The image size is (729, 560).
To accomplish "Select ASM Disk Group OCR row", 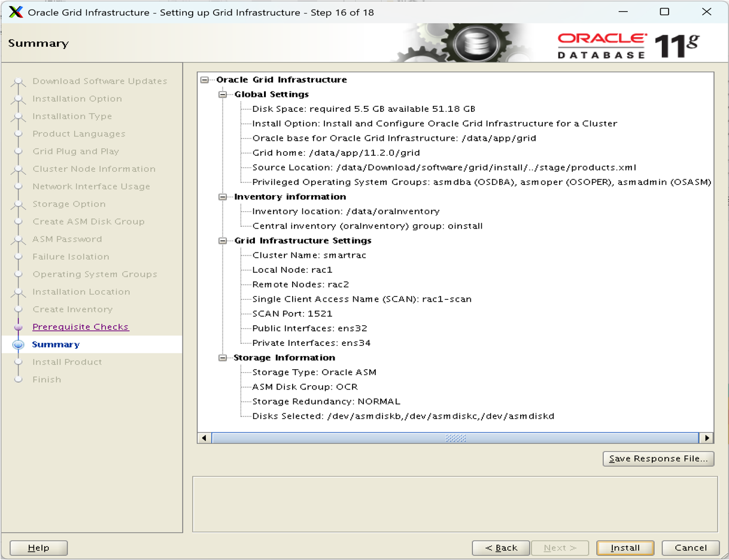I will (305, 387).
